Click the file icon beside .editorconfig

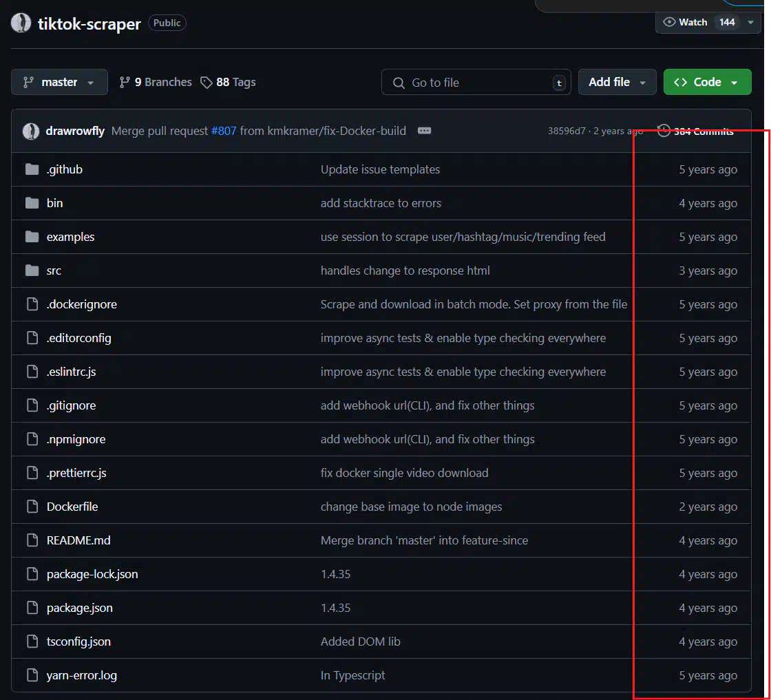click(x=32, y=338)
